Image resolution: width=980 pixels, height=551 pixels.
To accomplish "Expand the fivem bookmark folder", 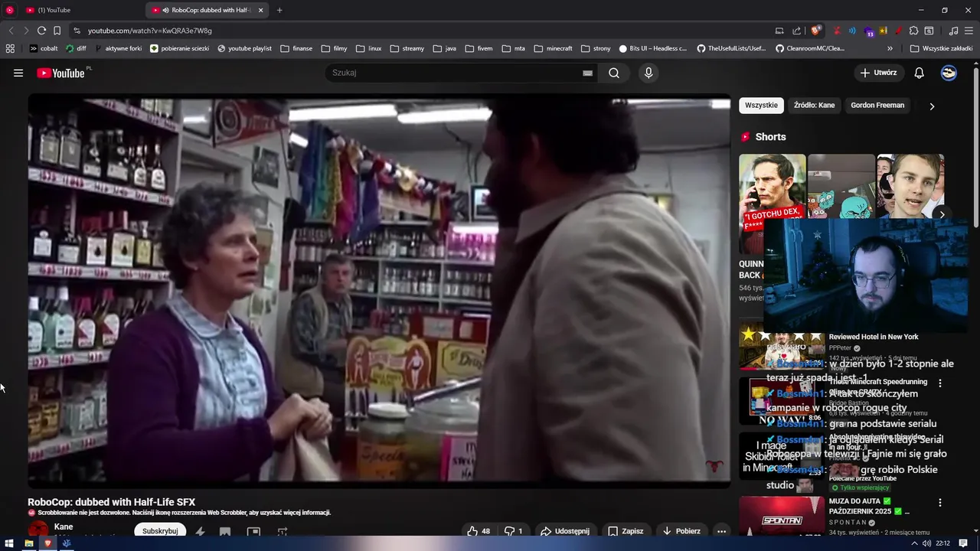I will click(x=479, y=48).
